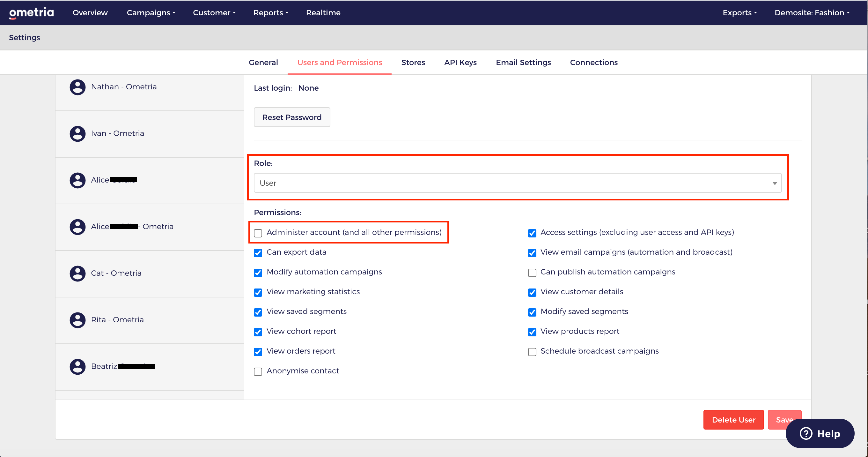Switch to the Stores tab
This screenshot has width=868, height=457.
click(x=413, y=63)
